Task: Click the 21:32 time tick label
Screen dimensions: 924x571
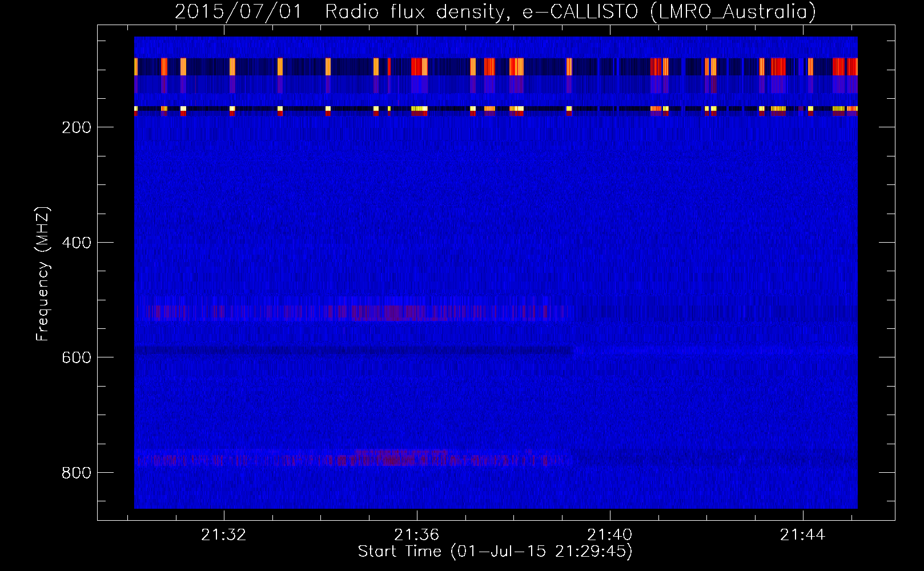Action: tap(224, 535)
